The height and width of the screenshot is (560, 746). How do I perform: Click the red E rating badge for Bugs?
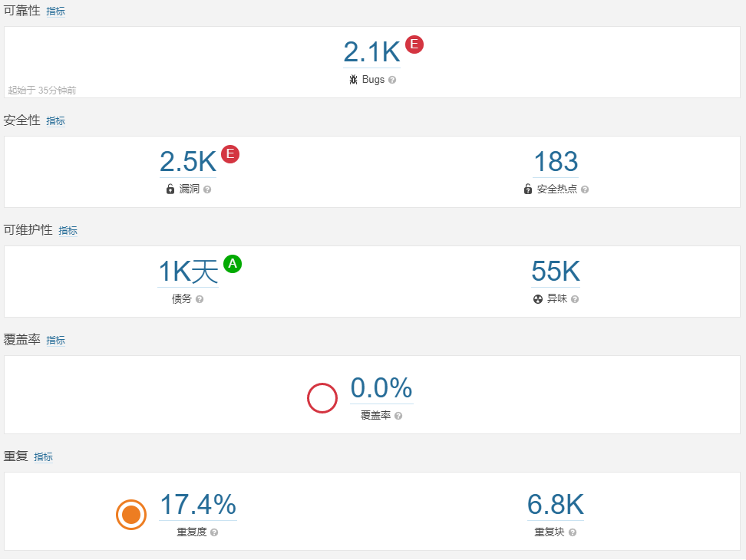point(414,44)
